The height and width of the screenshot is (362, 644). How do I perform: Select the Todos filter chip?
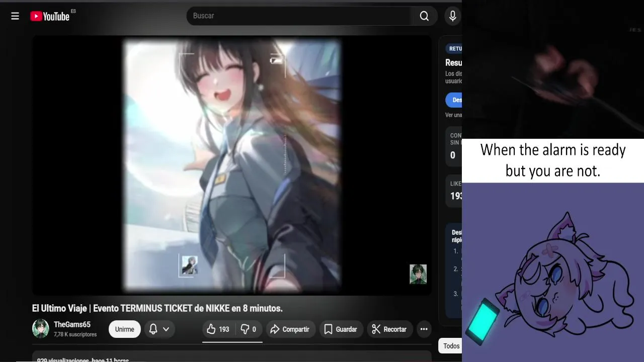pyautogui.click(x=451, y=346)
